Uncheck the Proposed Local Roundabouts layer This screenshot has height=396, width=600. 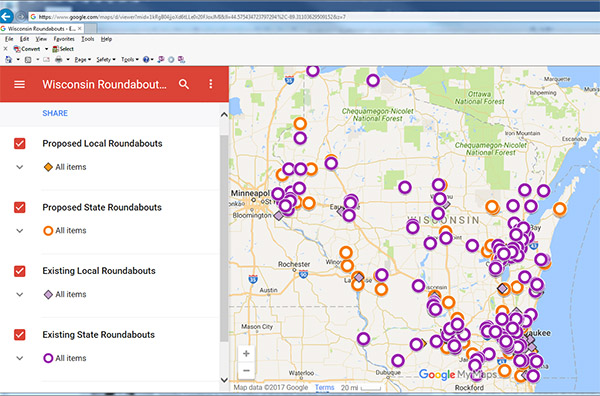click(20, 144)
